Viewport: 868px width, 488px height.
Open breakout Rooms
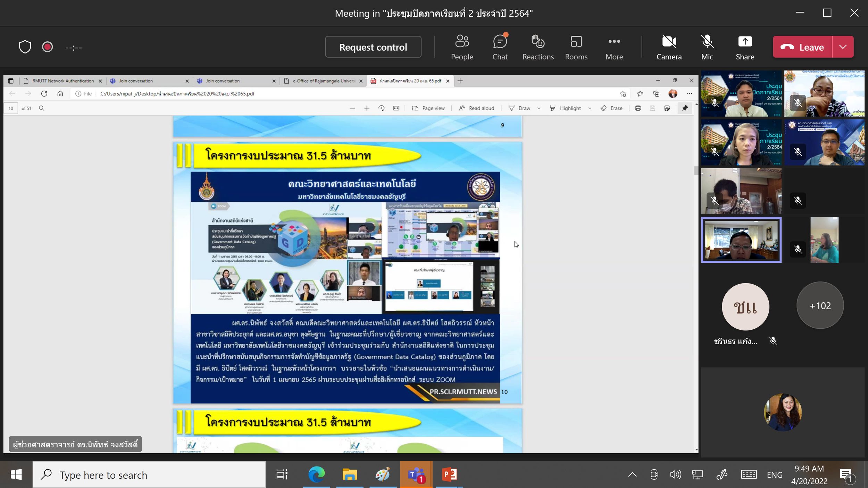[x=576, y=48]
